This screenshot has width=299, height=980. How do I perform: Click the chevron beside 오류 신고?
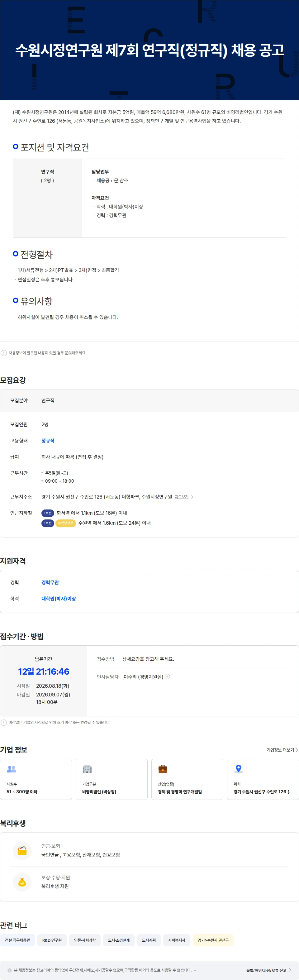tap(290, 970)
